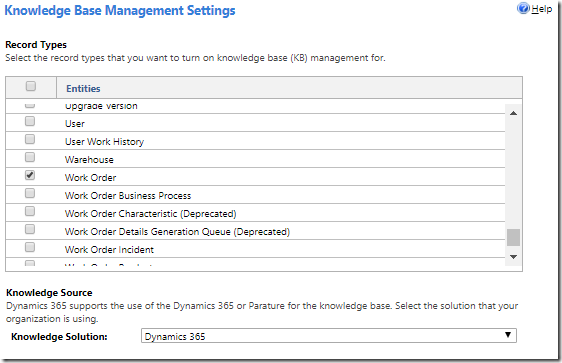Enable Work Order Details Generation Queue checkbox
Image resolution: width=562 pixels, height=363 pixels.
[x=30, y=229]
